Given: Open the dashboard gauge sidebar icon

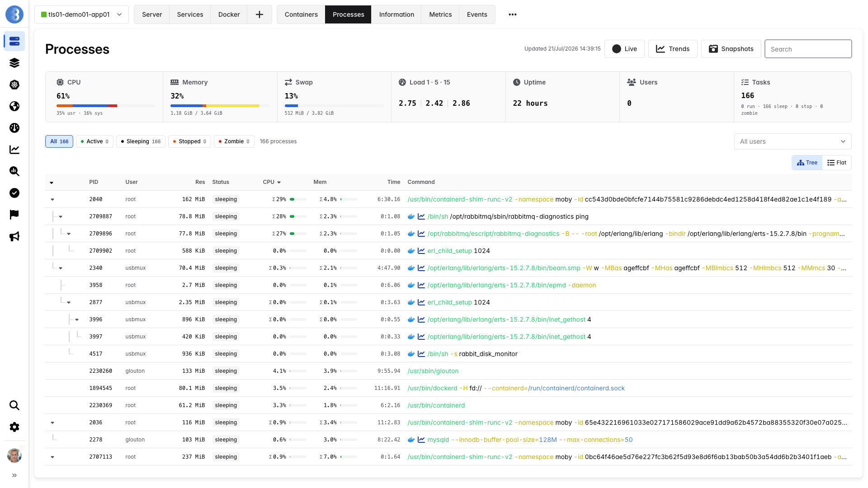Looking at the screenshot, I should pyautogui.click(x=14, y=128).
